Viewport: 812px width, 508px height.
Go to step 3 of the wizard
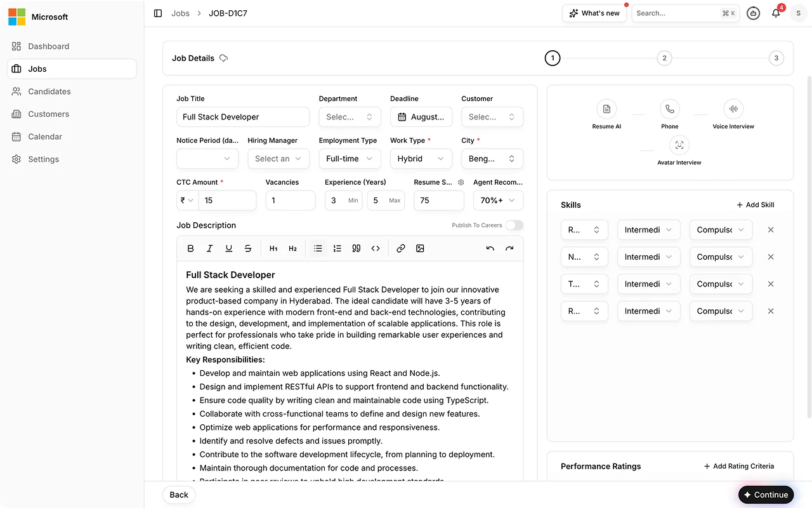pos(776,58)
